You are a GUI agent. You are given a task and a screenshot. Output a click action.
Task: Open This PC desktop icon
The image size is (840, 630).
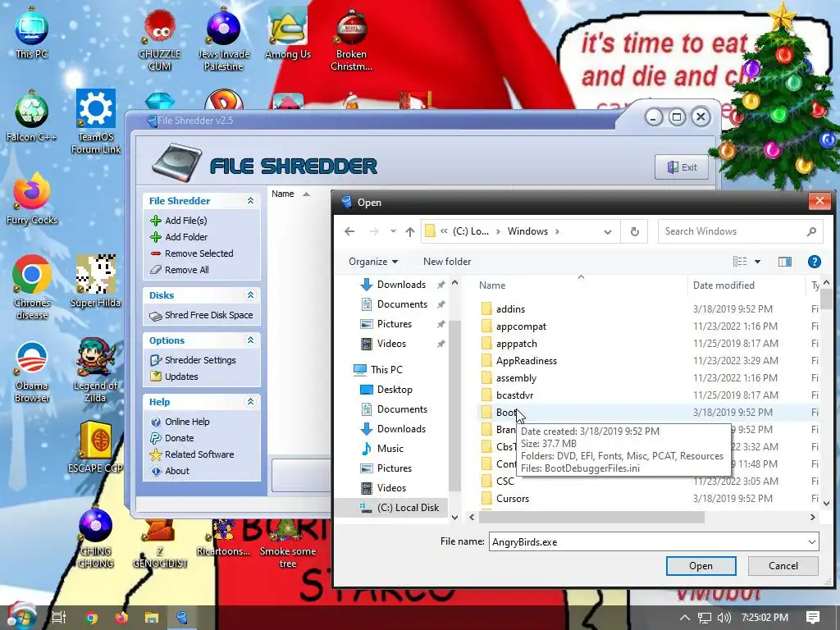(32, 33)
